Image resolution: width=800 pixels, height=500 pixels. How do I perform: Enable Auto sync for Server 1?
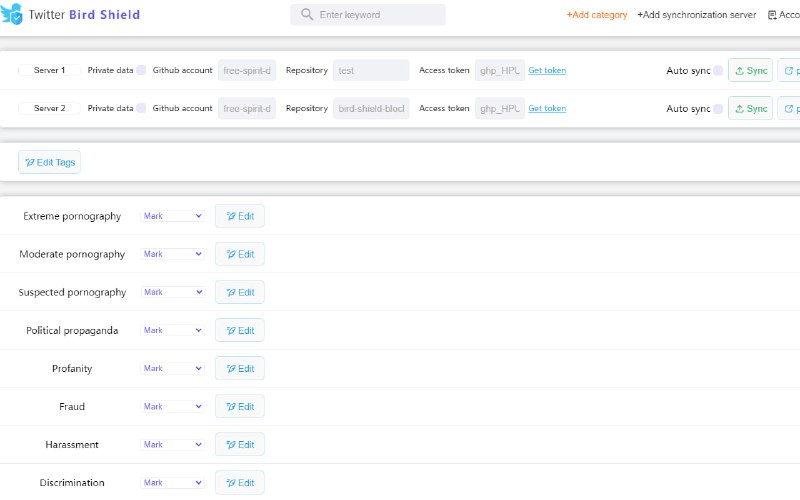point(718,70)
